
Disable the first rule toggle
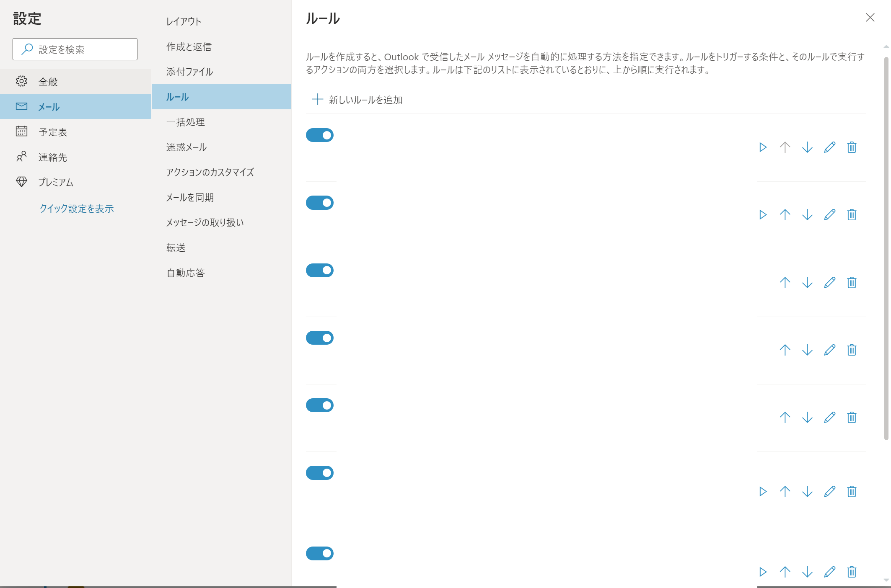tap(319, 135)
